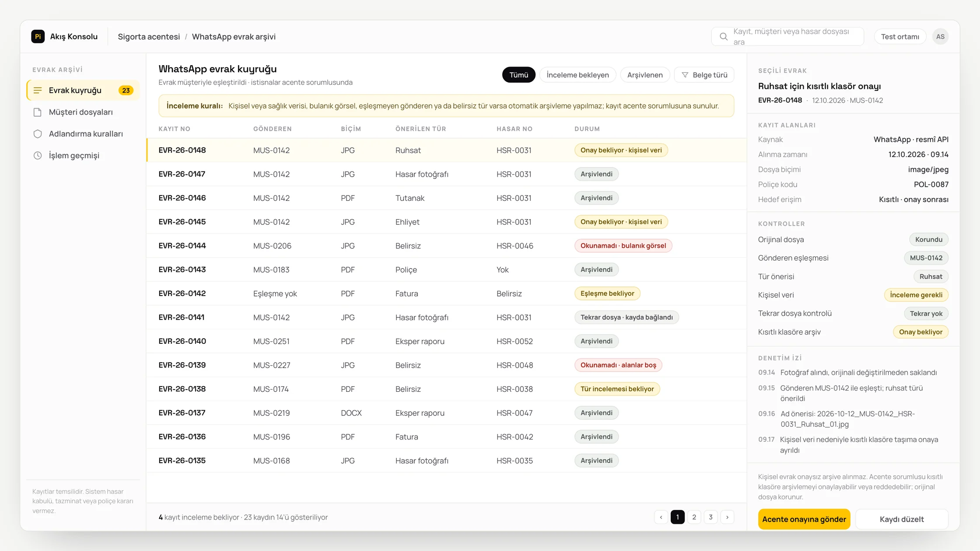Click the Pi logo icon

(38, 36)
